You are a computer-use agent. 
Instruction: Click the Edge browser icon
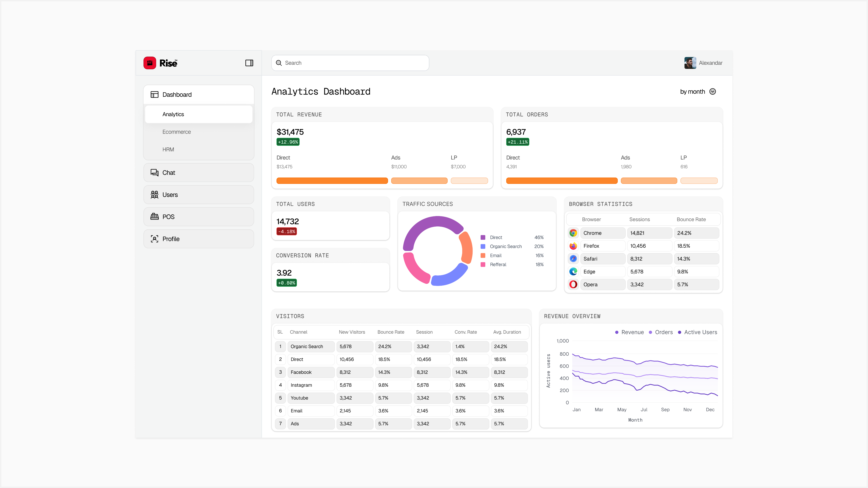pos(573,272)
